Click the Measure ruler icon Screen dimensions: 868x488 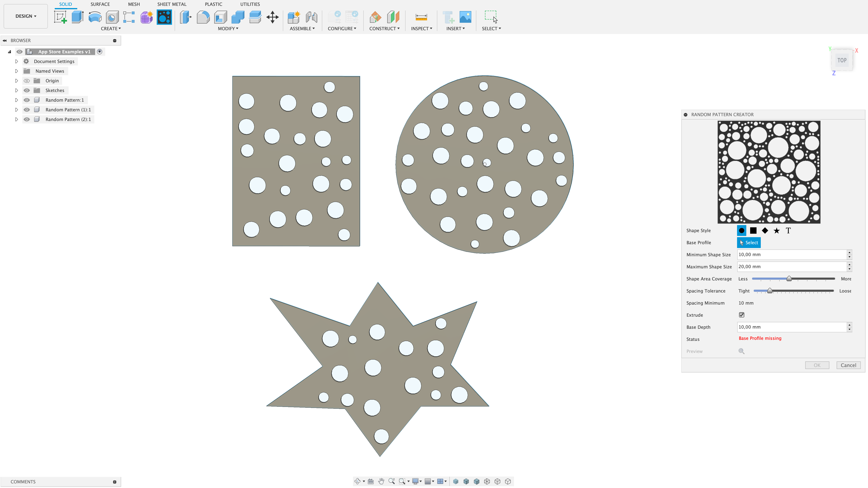click(421, 17)
